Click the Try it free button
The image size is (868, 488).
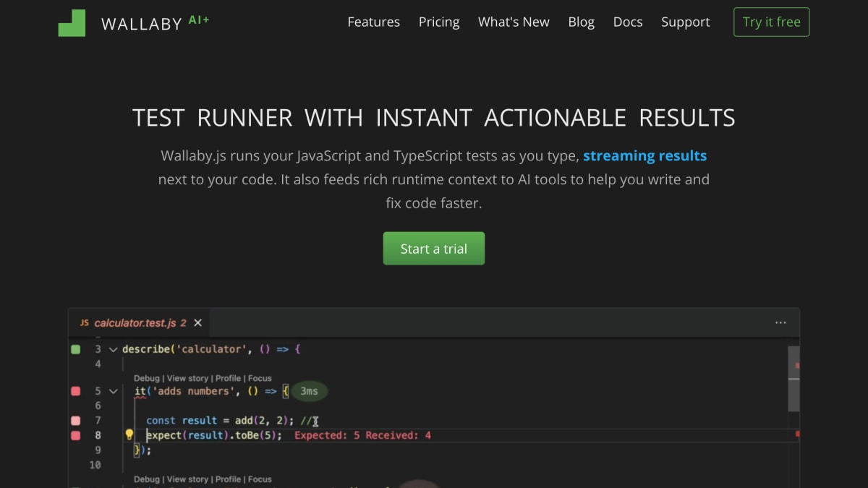(x=772, y=22)
